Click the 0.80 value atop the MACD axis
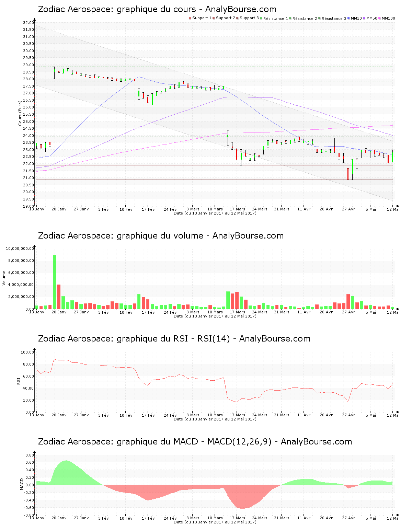 click(30, 455)
